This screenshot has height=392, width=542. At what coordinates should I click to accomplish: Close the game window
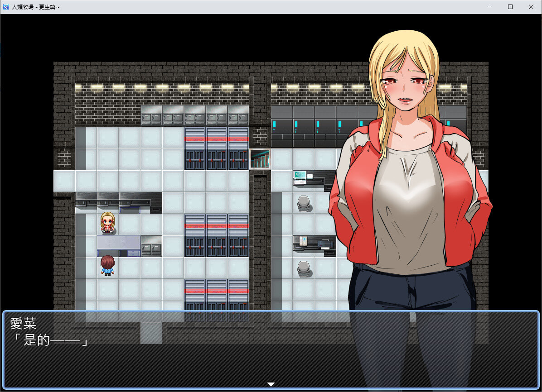tap(531, 7)
